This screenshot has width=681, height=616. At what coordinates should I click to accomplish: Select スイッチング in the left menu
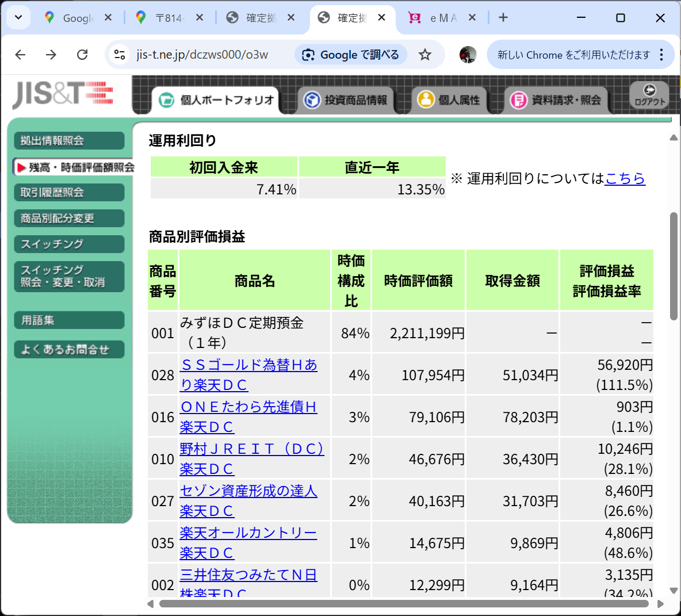[68, 244]
